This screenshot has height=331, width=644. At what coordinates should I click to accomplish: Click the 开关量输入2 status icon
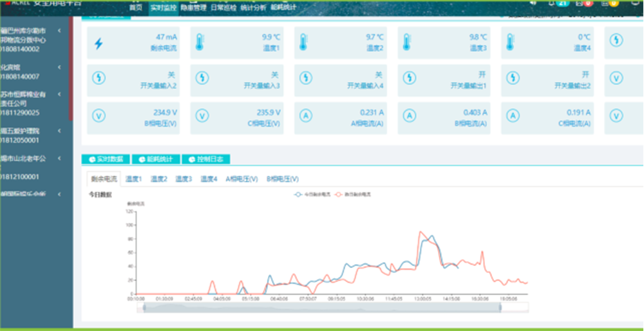pos(99,79)
